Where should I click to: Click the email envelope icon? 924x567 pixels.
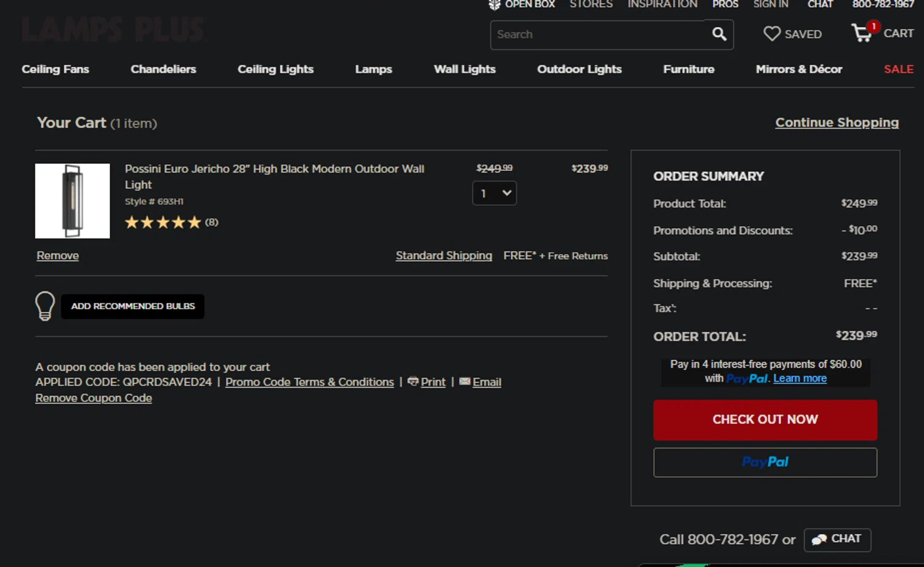click(464, 381)
